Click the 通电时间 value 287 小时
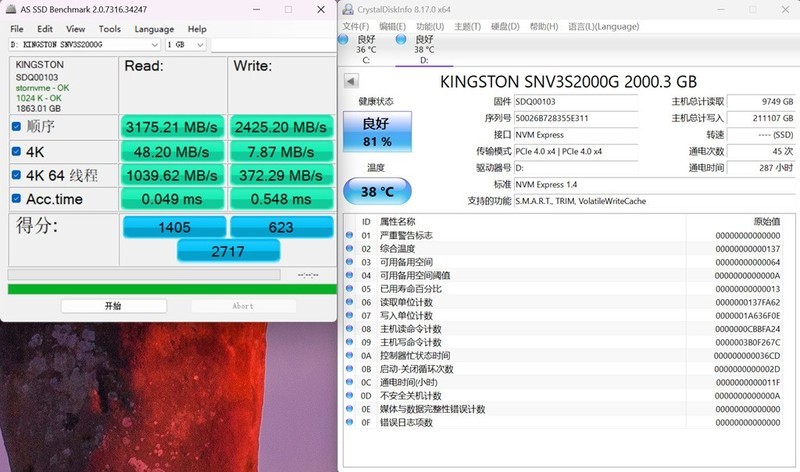 (x=761, y=168)
